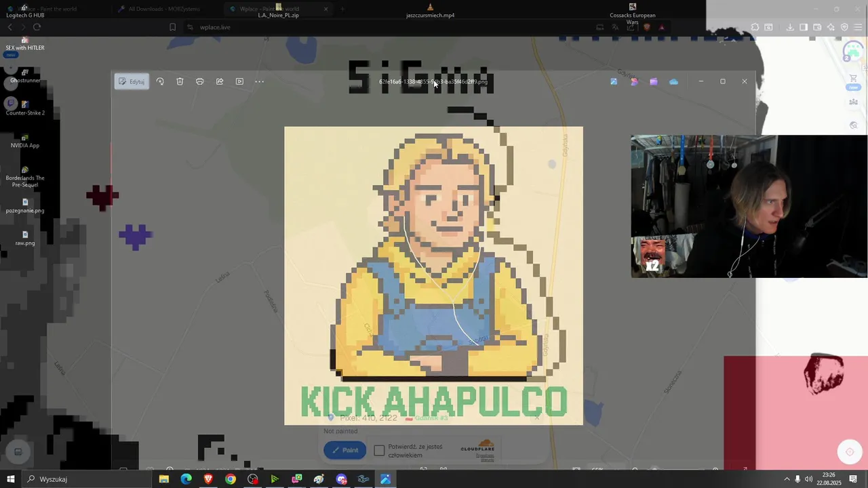Image resolution: width=868 pixels, height=488 pixels.
Task: Open the paint palette app in taskbar
Action: click(x=319, y=479)
